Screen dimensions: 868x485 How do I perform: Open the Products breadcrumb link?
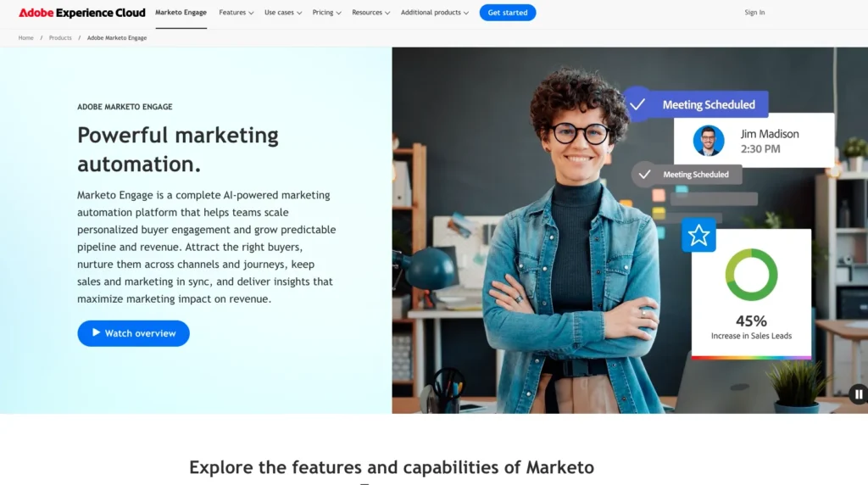60,37
